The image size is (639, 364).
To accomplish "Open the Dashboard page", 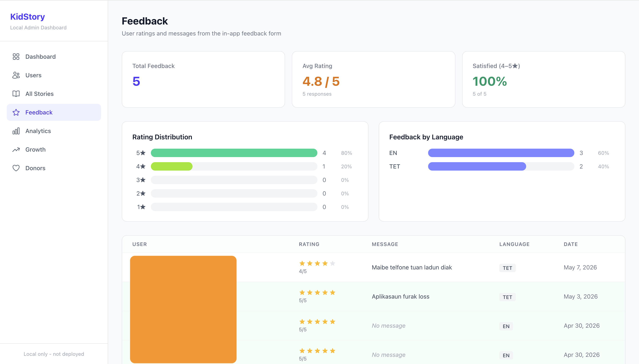I will 54,57.
